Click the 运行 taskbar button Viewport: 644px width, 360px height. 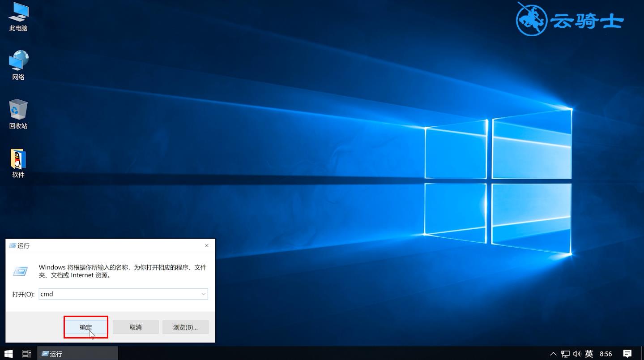point(77,353)
